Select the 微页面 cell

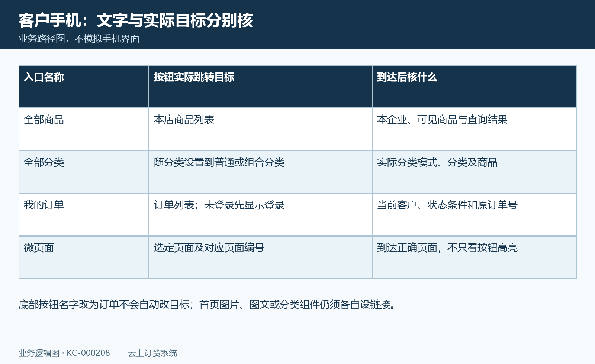click(84, 257)
